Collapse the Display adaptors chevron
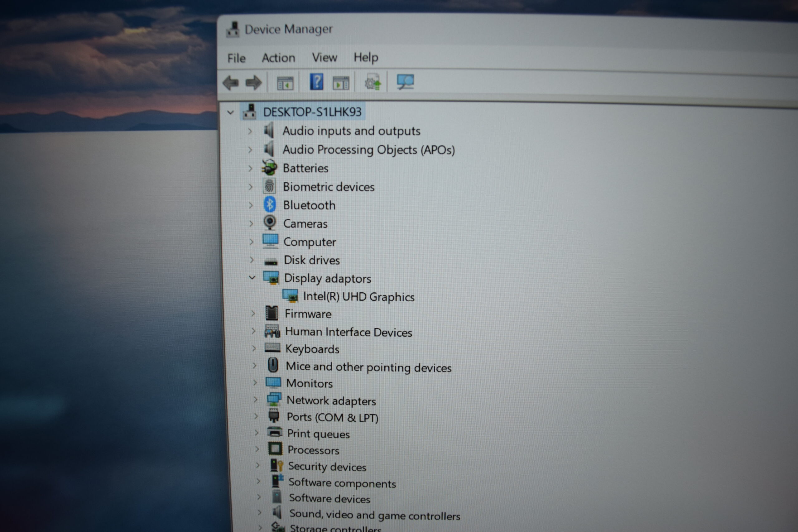The width and height of the screenshot is (798, 532). (252, 278)
